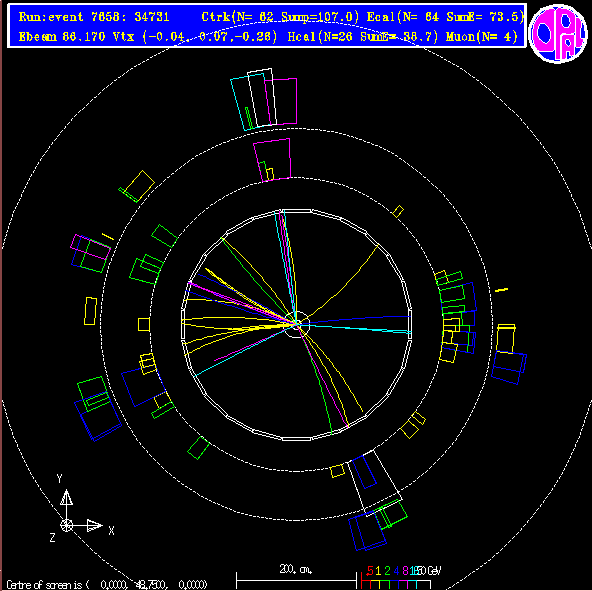Click the yellow 1 GeV legend label
The width and height of the screenshot is (592, 591).
point(379,570)
